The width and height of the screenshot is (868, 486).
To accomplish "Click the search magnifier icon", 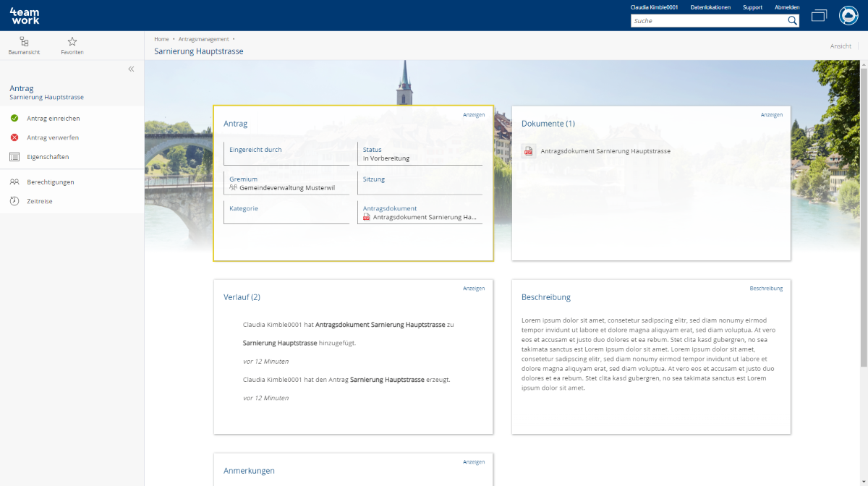I will 792,21.
